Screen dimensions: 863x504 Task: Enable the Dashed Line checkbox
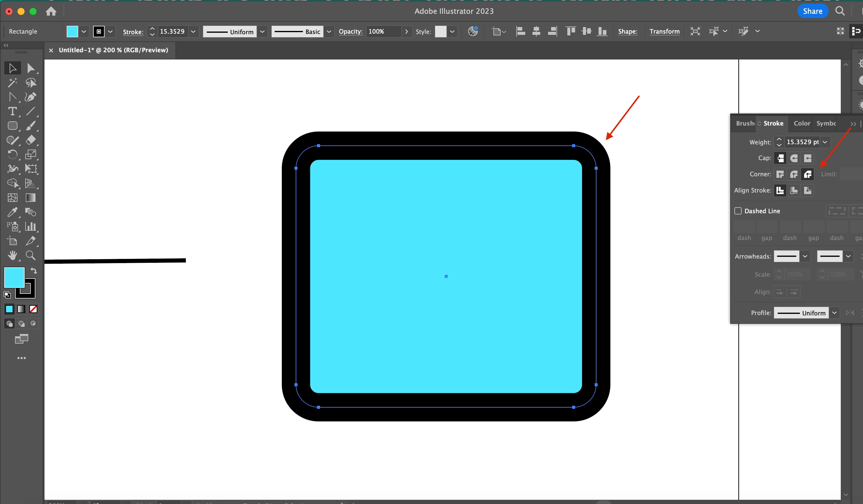tap(738, 211)
